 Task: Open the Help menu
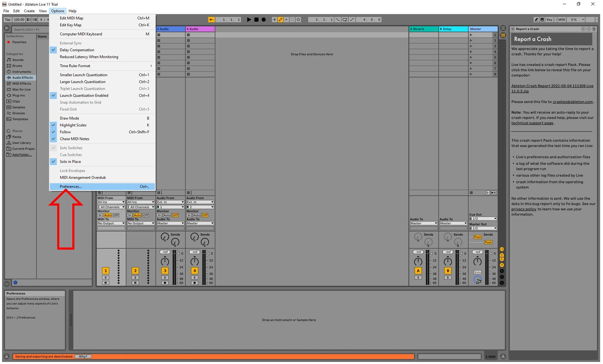tap(72, 11)
